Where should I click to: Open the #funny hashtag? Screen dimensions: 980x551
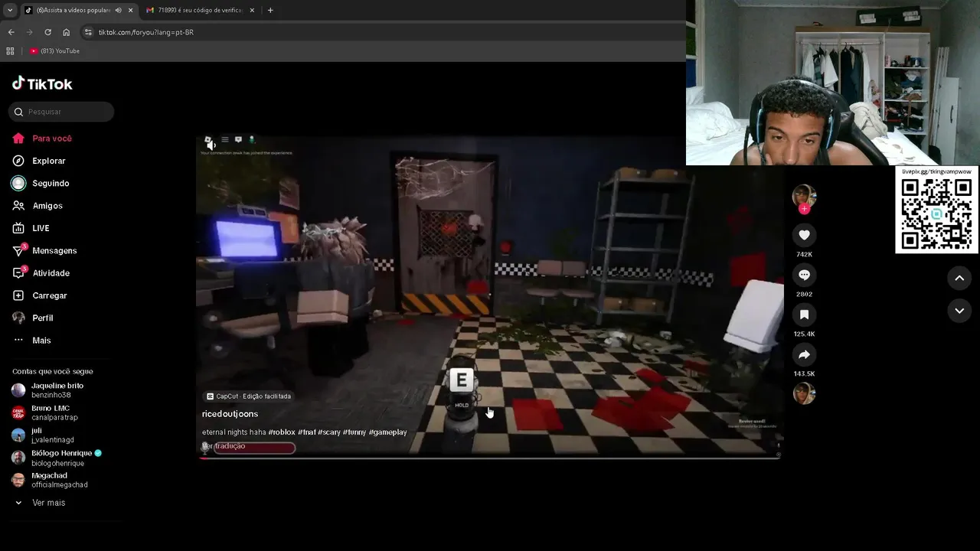tap(354, 432)
